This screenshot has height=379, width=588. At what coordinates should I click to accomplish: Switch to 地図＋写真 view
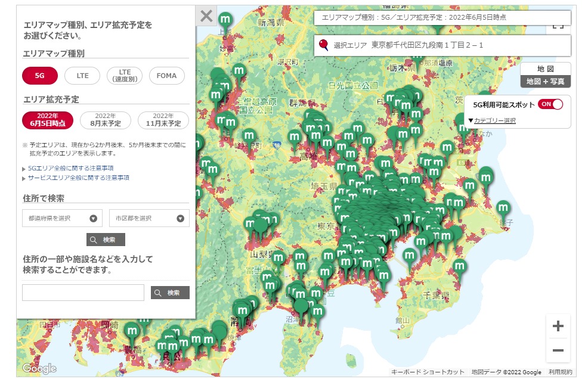click(x=545, y=82)
